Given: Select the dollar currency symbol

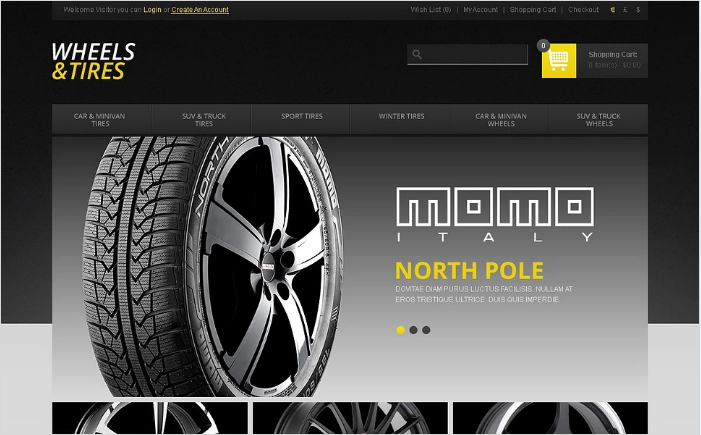Looking at the screenshot, I should [x=638, y=9].
